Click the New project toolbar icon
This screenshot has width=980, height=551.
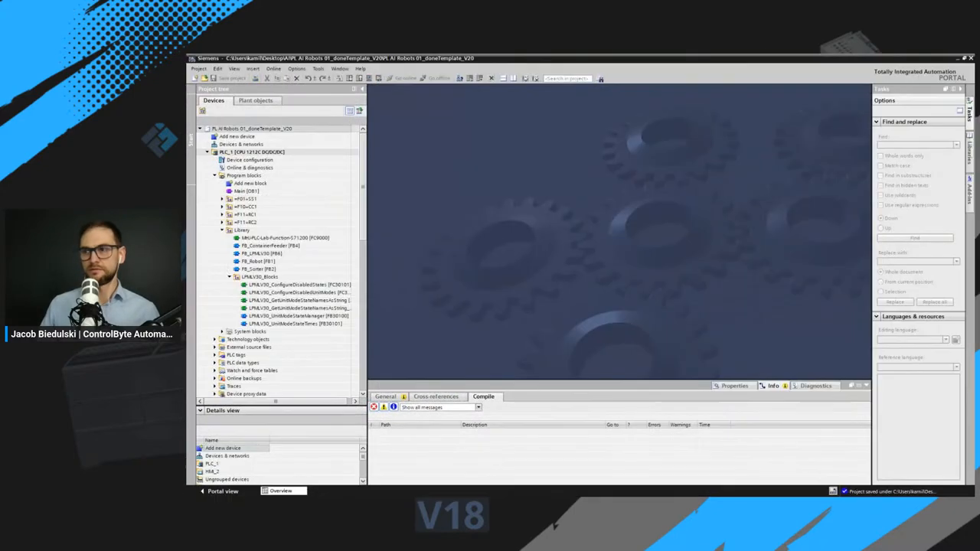point(194,78)
